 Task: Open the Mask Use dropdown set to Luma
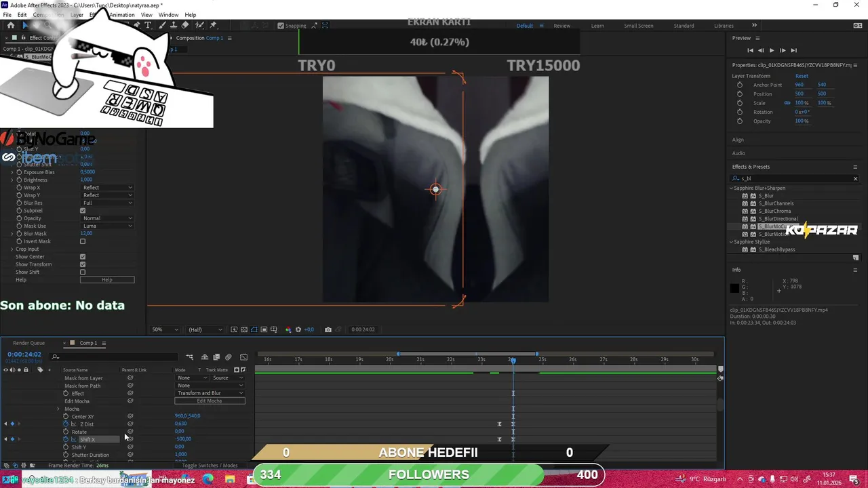pyautogui.click(x=107, y=226)
